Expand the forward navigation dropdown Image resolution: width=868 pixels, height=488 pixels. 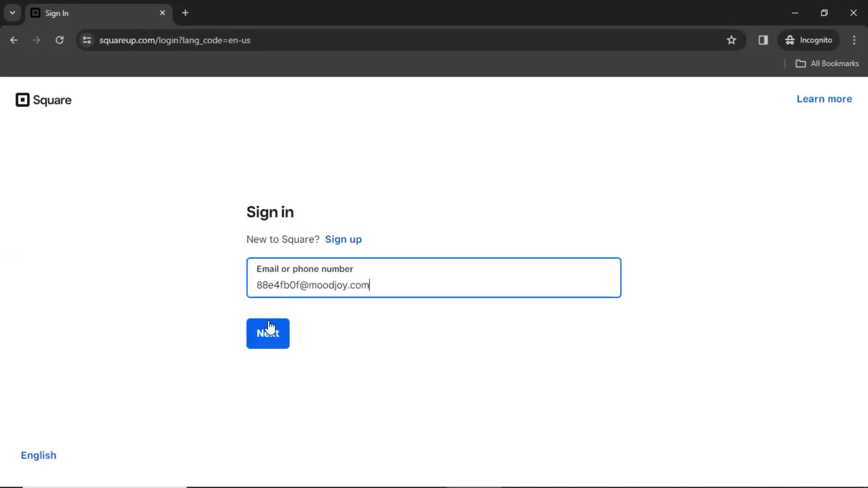36,40
